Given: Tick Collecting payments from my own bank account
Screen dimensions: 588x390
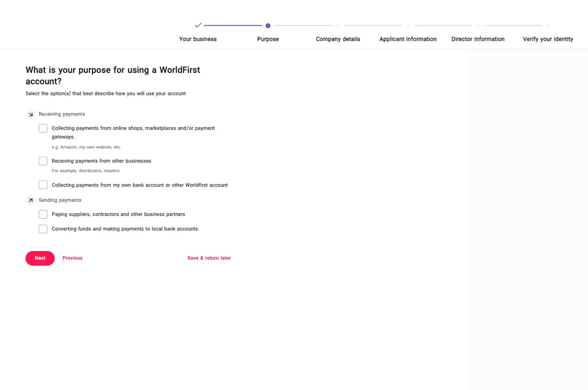Looking at the screenshot, I should pyautogui.click(x=43, y=185).
